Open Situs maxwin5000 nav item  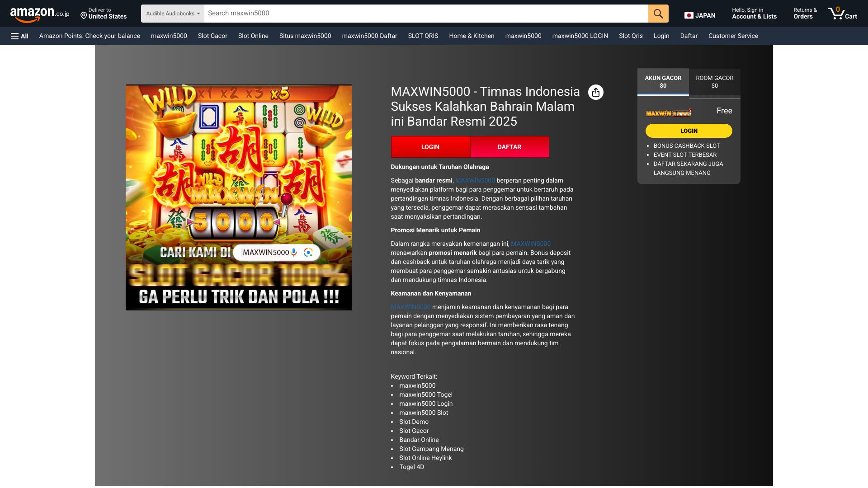[305, 36]
